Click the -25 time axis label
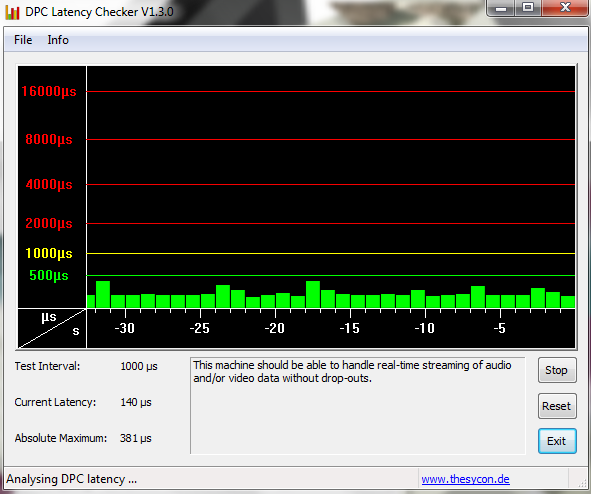Screen dimensions: 591x494 (200, 328)
